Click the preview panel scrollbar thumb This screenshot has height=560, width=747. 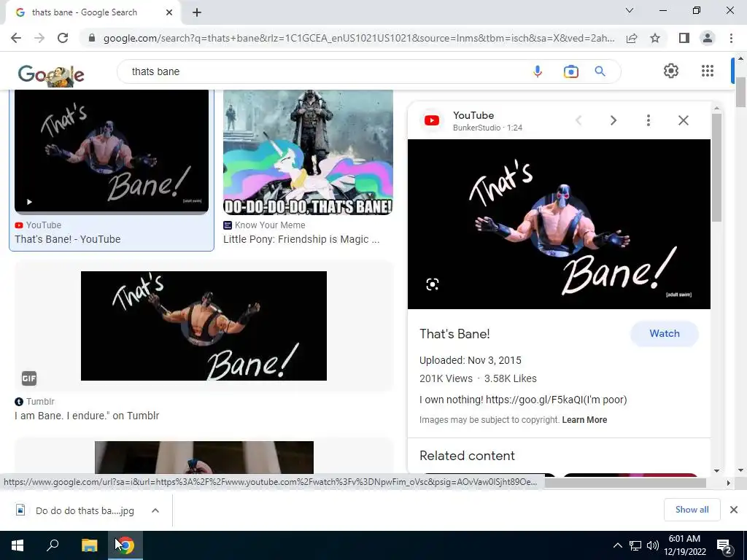tap(716, 167)
